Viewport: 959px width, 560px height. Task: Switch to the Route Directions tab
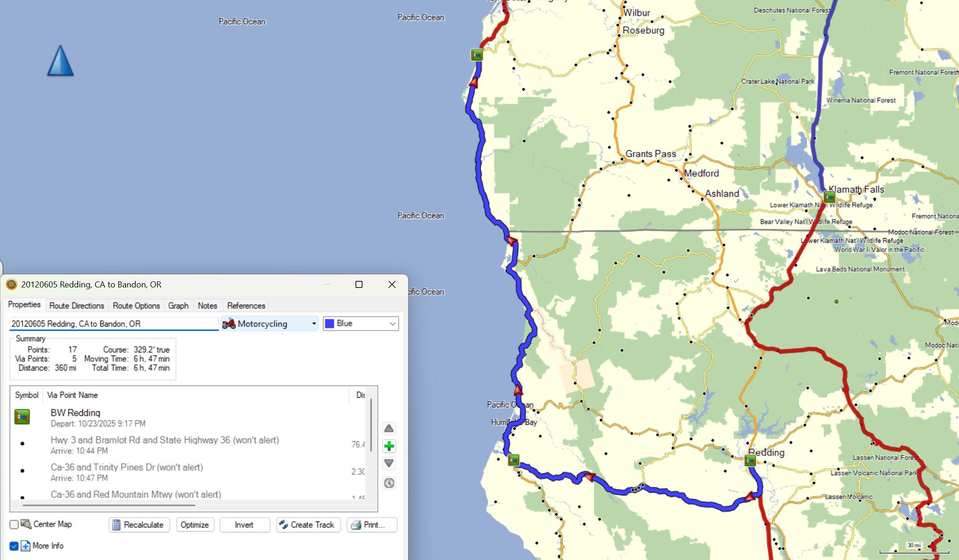click(x=76, y=306)
